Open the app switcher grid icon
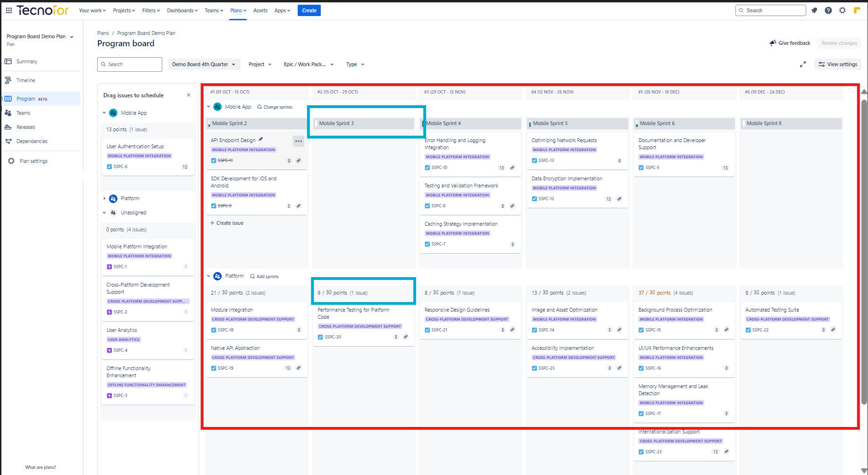868x475 pixels. [x=9, y=10]
